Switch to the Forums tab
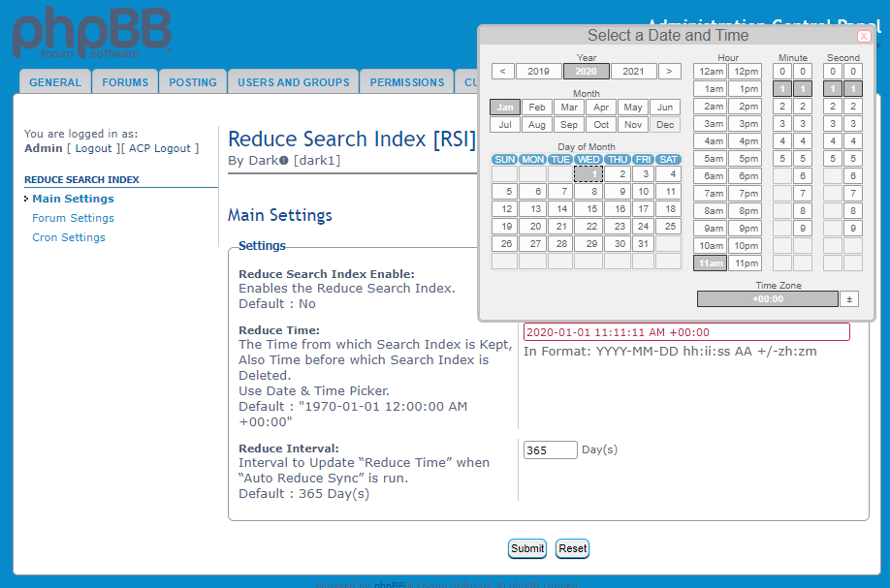The width and height of the screenshot is (890, 588). (x=125, y=82)
